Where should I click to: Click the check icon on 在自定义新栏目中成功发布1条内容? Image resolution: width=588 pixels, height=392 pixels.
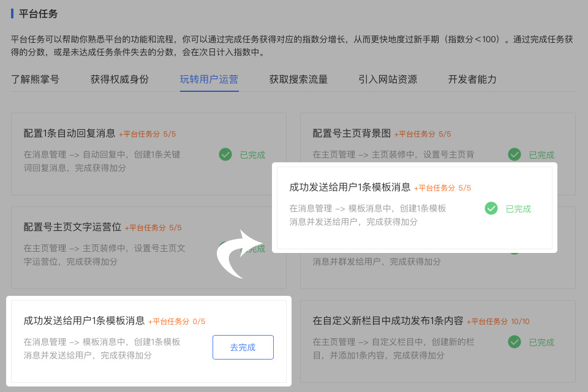coord(514,342)
